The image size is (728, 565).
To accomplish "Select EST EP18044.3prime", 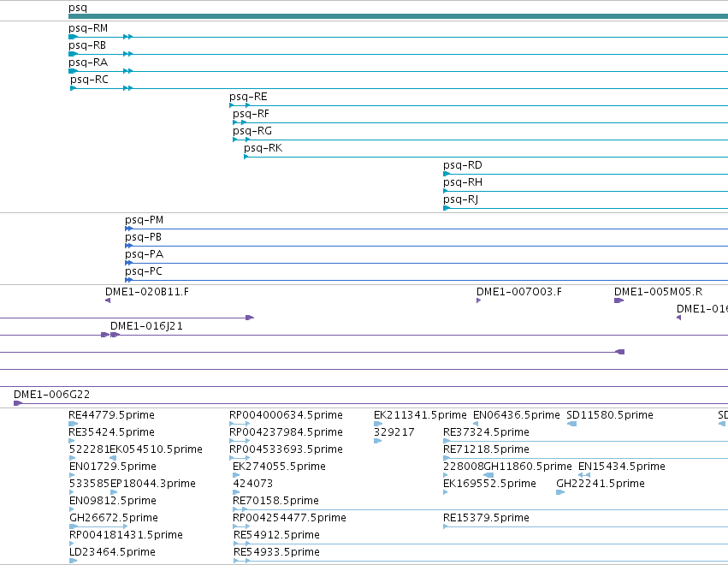I will click(x=153, y=484).
